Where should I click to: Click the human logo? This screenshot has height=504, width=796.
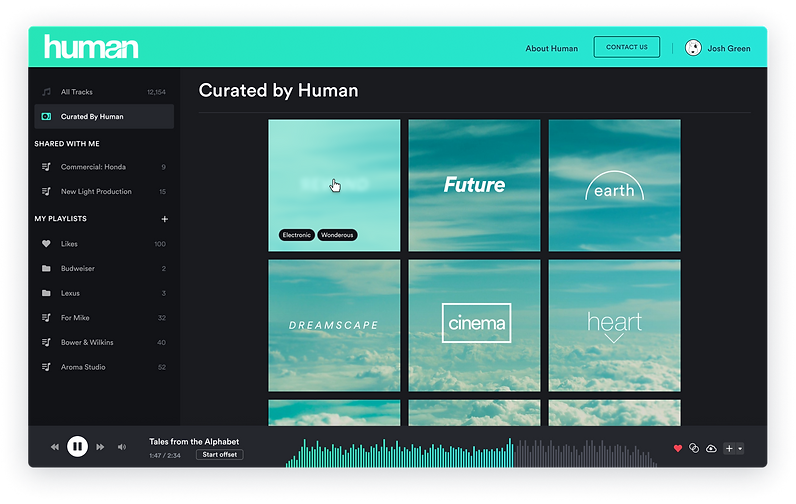click(x=91, y=47)
